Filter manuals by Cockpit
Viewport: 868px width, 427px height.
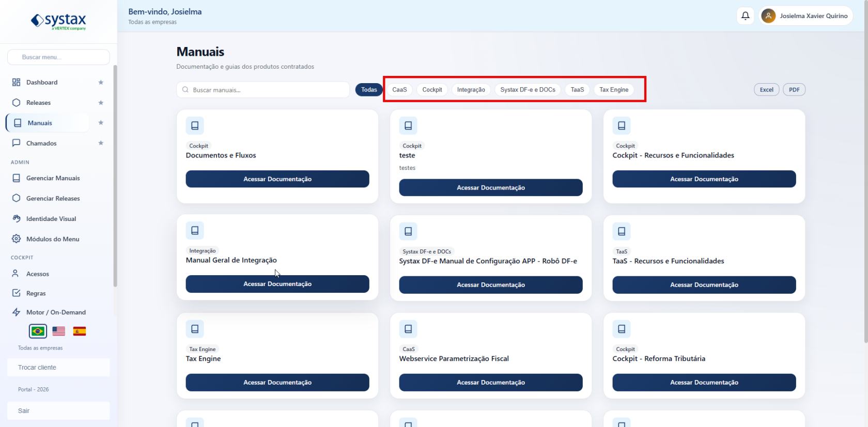(x=432, y=90)
